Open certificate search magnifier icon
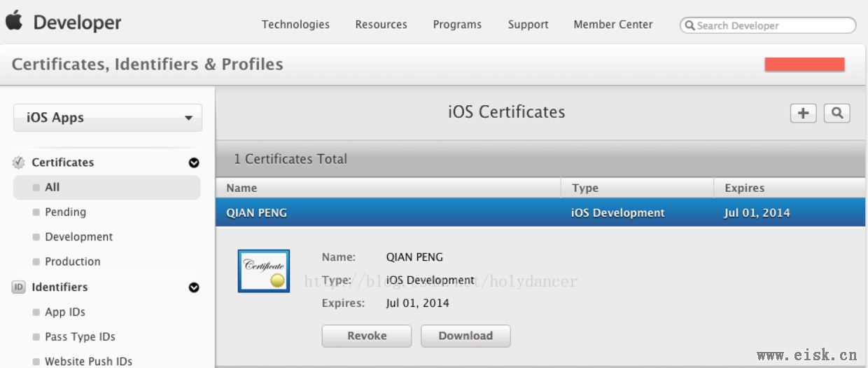 point(837,113)
